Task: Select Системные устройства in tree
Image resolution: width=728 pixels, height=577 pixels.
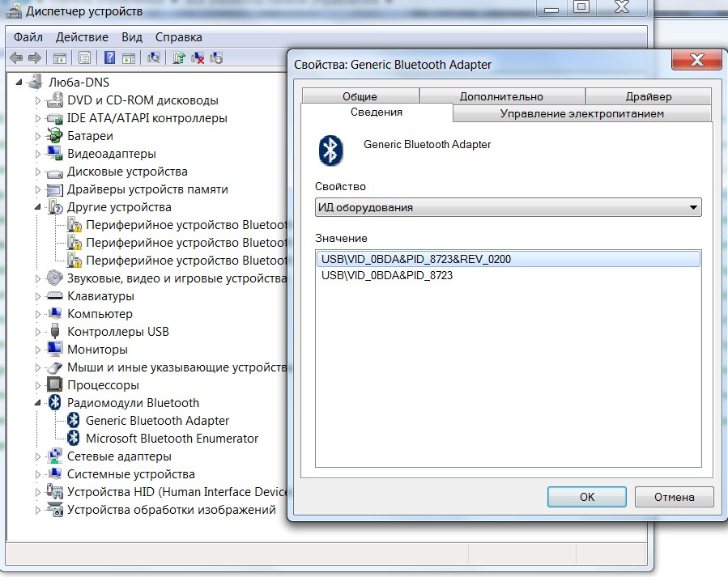Action: pyautogui.click(x=131, y=474)
